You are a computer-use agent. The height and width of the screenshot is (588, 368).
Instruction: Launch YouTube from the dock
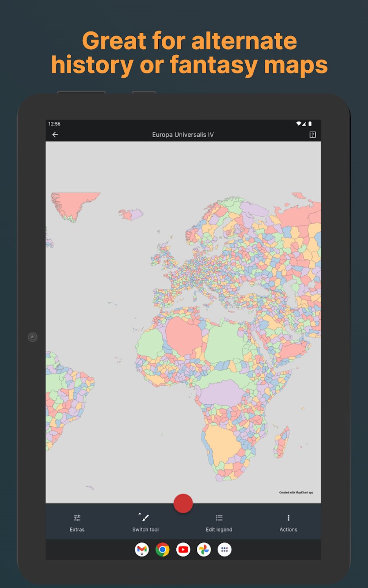[x=183, y=550]
